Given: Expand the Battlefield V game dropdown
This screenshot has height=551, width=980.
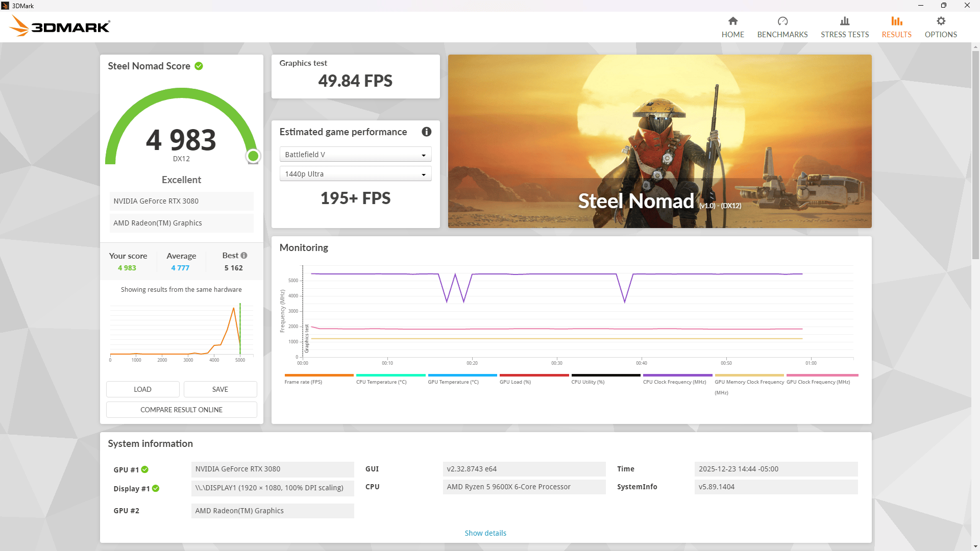Looking at the screenshot, I should click(355, 155).
